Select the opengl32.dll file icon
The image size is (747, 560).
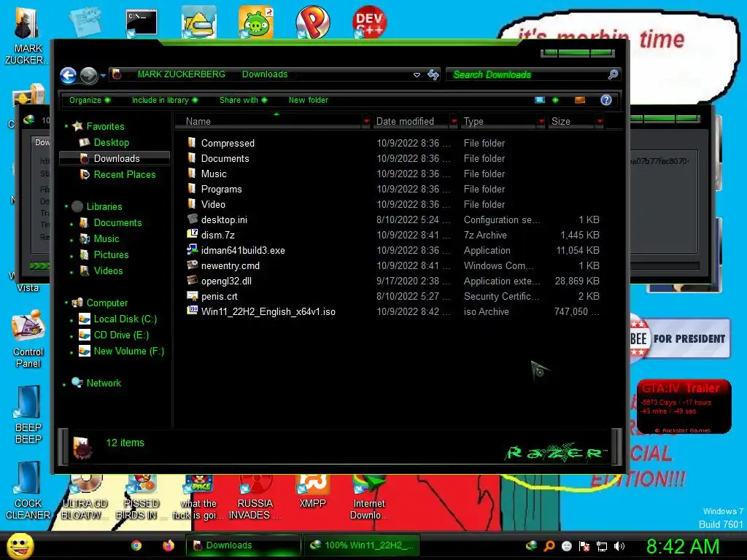[192, 280]
